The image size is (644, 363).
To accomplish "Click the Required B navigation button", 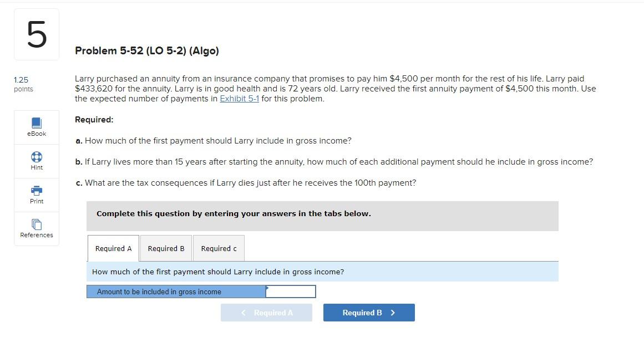I will point(368,312).
